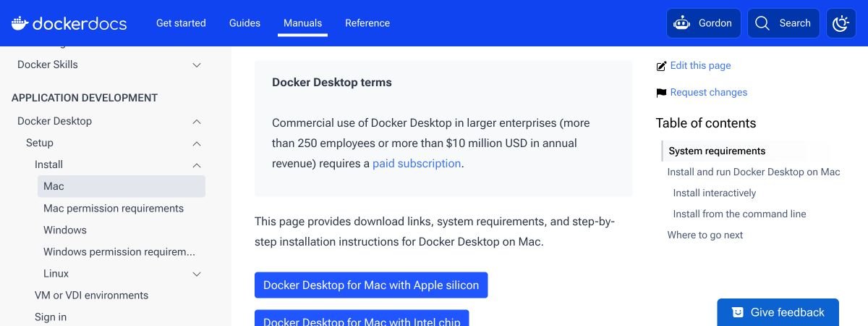Click the APPLICATION DEVELOPMENT heading
The width and height of the screenshot is (868, 326).
(x=85, y=98)
